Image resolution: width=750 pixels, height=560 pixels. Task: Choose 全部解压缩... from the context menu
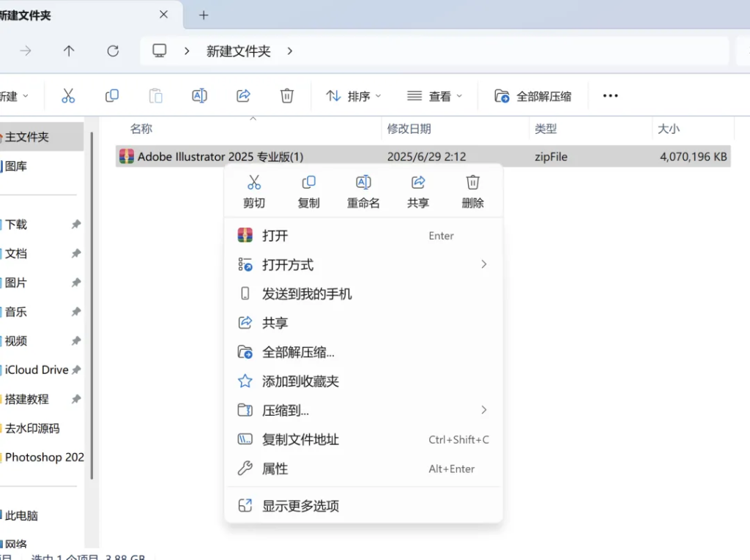pyautogui.click(x=363, y=352)
